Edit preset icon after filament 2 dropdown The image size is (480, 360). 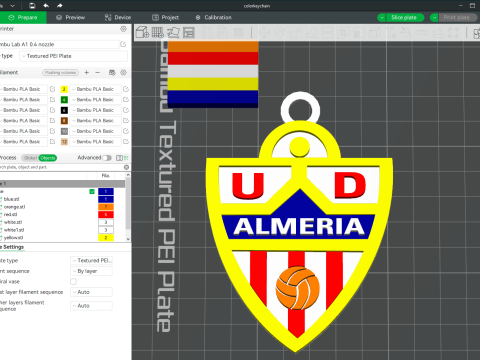click(126, 89)
